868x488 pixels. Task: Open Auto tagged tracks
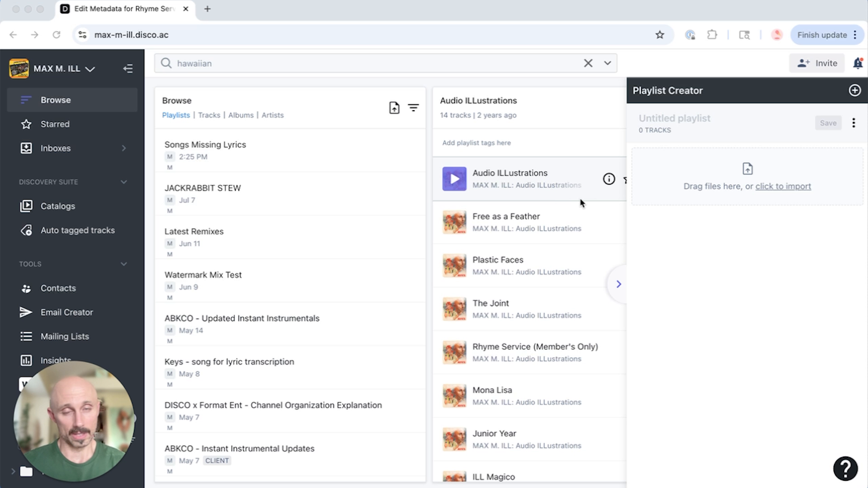coord(77,230)
